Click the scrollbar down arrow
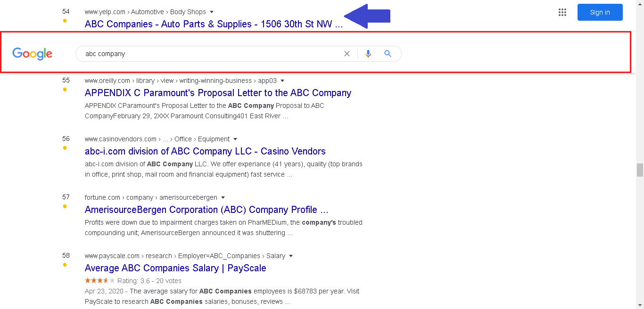The width and height of the screenshot is (644, 309). (640, 305)
